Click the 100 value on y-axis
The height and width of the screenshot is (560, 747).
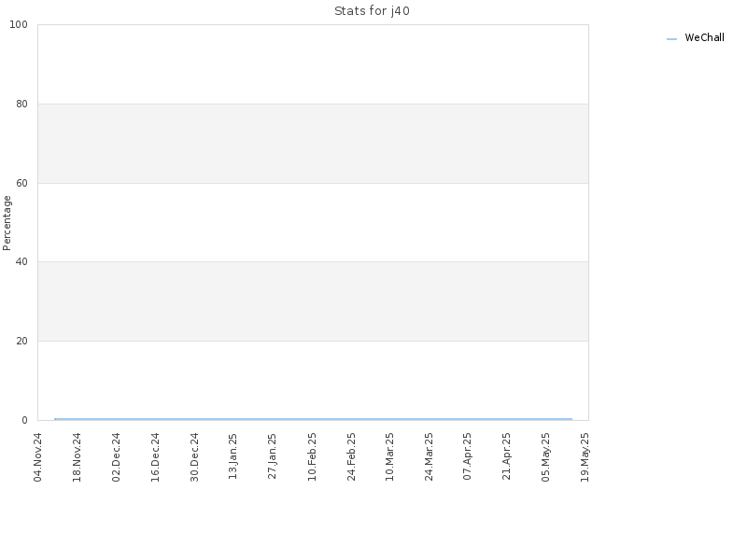[x=19, y=25]
